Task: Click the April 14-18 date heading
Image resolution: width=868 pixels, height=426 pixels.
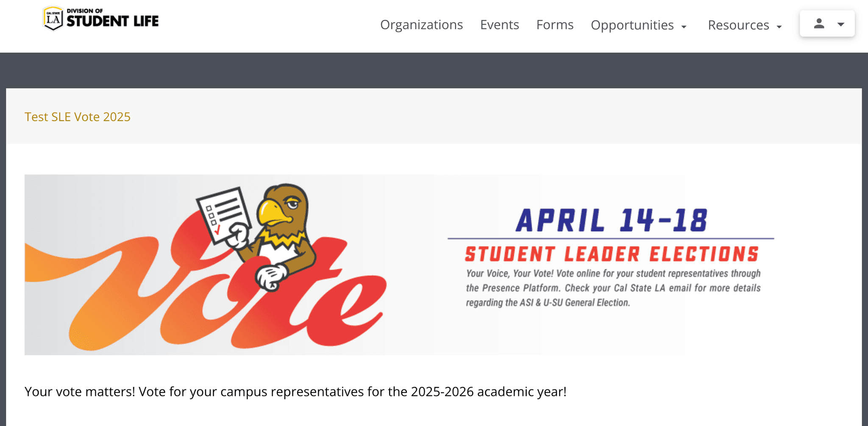Action: (611, 221)
